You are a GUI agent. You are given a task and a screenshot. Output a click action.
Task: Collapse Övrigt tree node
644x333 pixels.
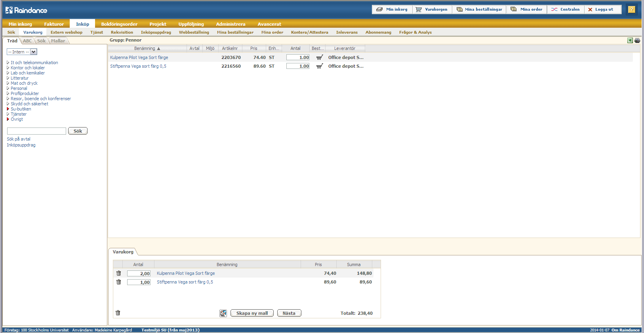click(8, 119)
